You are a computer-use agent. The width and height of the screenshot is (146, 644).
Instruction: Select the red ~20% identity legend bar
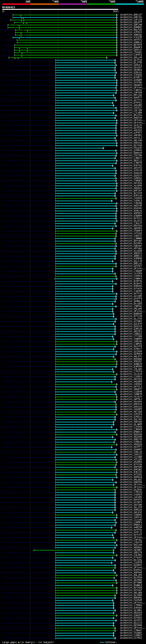click(x=16, y=4)
